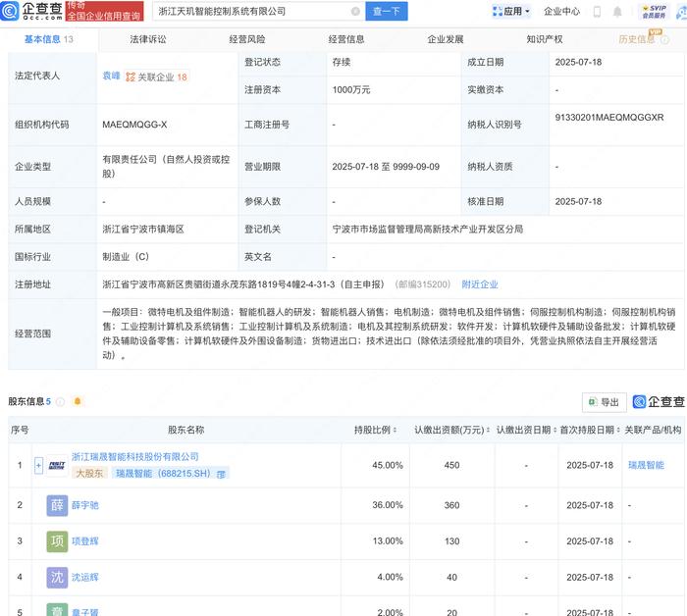The width and height of the screenshot is (687, 616).
Task: Select the 45.00% shareholding value
Action: pyautogui.click(x=388, y=465)
